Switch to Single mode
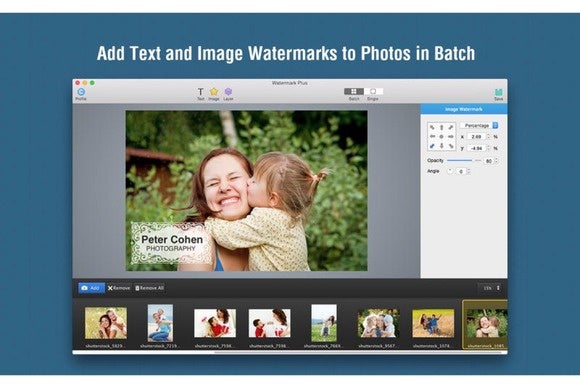The image size is (580, 388). pyautogui.click(x=373, y=91)
